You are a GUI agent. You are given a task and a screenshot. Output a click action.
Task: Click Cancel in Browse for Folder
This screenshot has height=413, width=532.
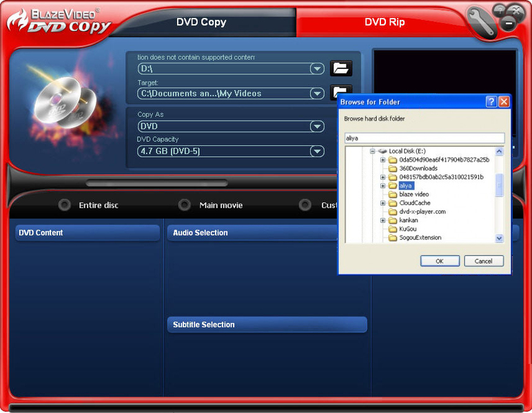coord(484,261)
